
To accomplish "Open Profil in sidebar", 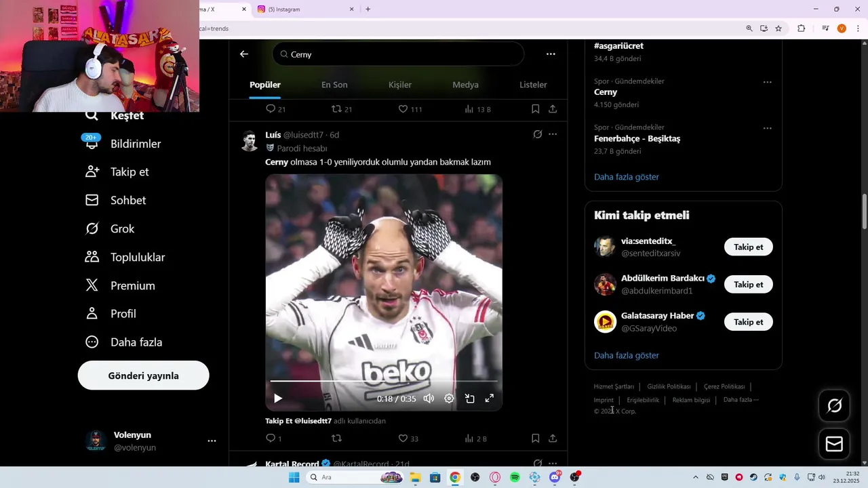I will [x=111, y=314].
